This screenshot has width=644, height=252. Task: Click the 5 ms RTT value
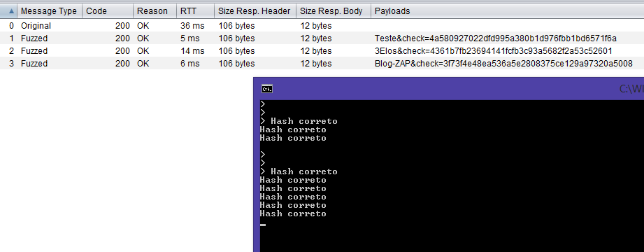189,38
